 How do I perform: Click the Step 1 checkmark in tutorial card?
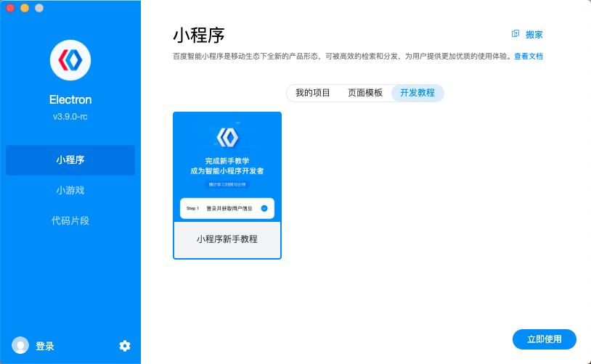[x=264, y=208]
